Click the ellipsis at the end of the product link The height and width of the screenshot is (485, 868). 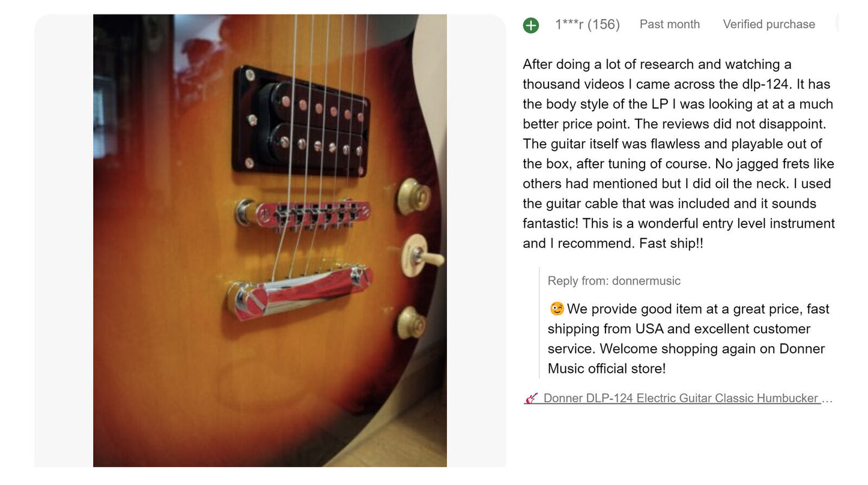827,398
